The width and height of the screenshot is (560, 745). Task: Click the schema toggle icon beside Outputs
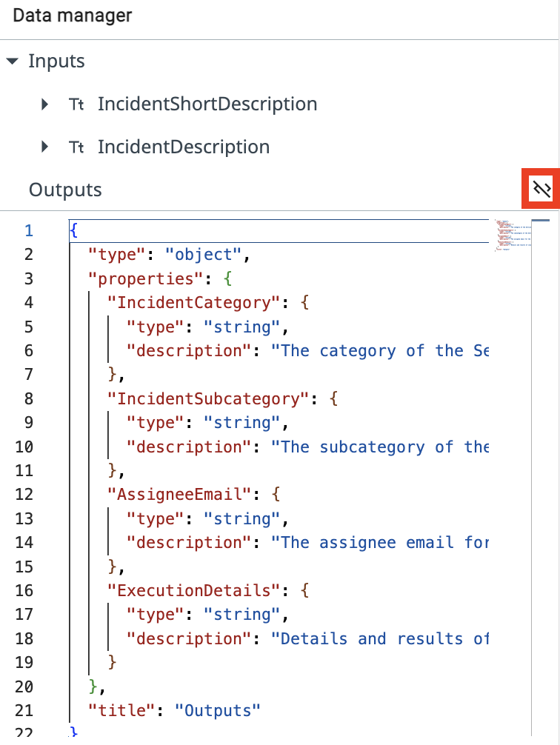point(541,189)
